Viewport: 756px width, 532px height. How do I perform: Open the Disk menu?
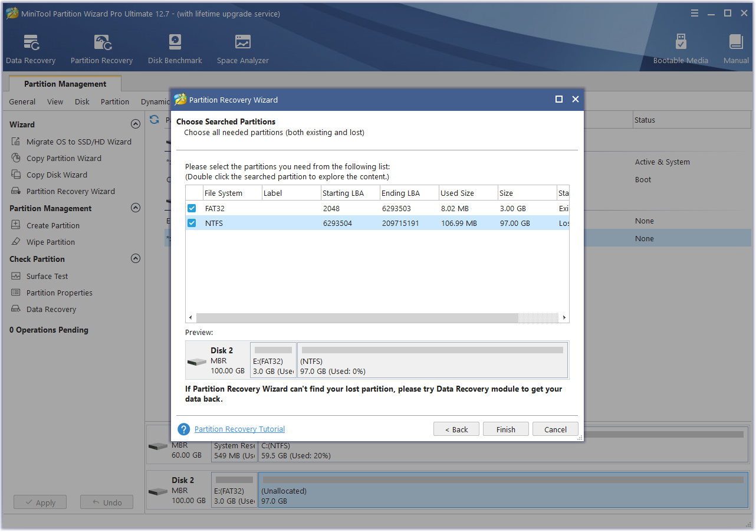82,101
